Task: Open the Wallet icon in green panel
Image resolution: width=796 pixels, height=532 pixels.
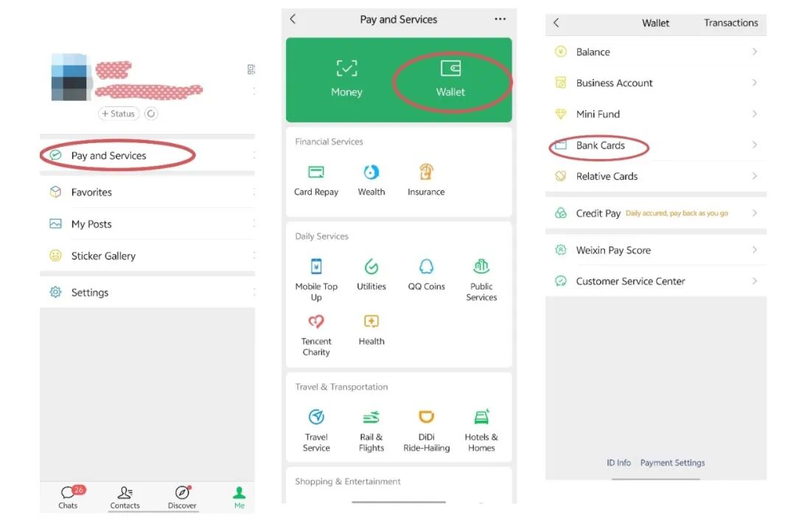Action: click(450, 68)
